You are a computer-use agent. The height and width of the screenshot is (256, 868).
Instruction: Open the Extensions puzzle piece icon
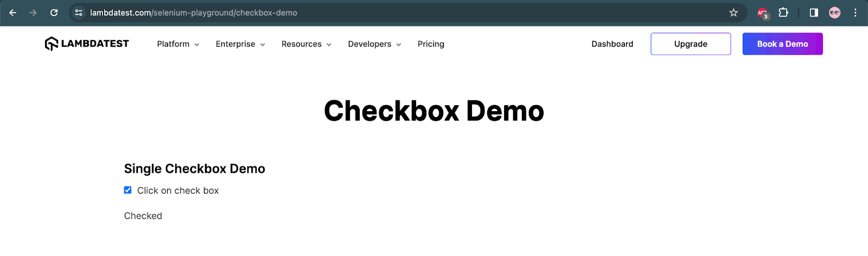coord(783,12)
